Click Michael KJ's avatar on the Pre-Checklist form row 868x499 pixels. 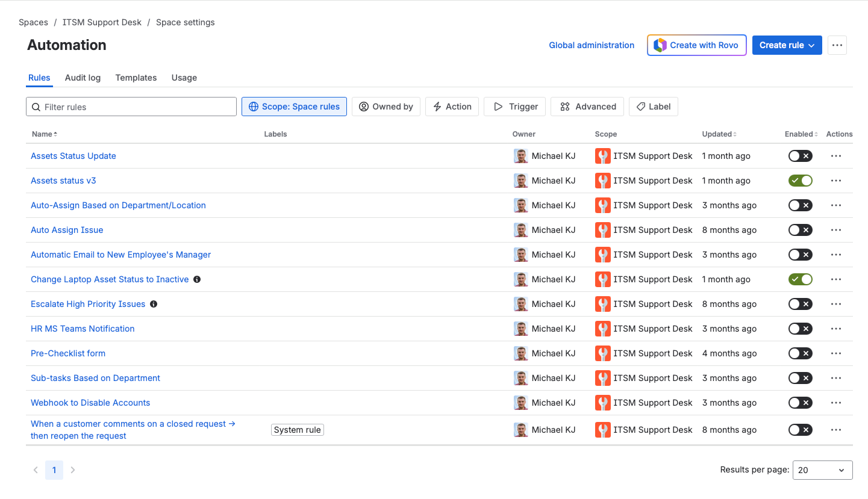tap(520, 353)
